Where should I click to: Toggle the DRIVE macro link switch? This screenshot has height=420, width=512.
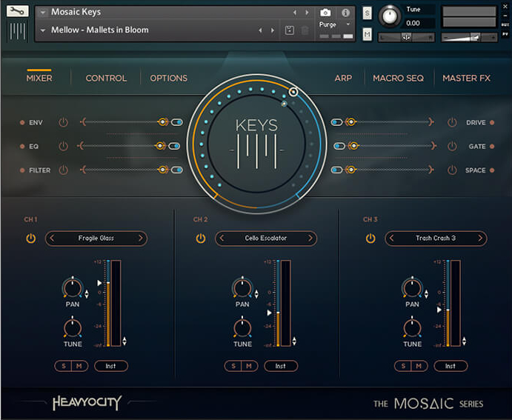[336, 122]
